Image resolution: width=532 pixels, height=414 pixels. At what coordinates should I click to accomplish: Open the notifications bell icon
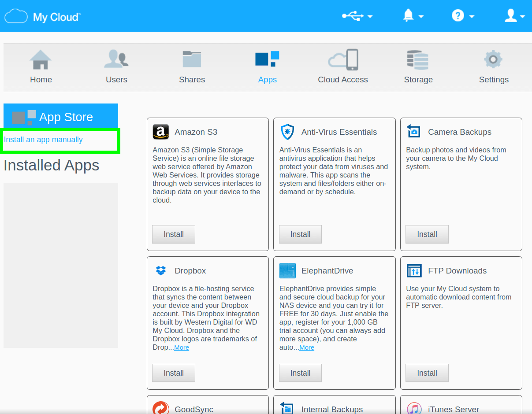point(409,16)
